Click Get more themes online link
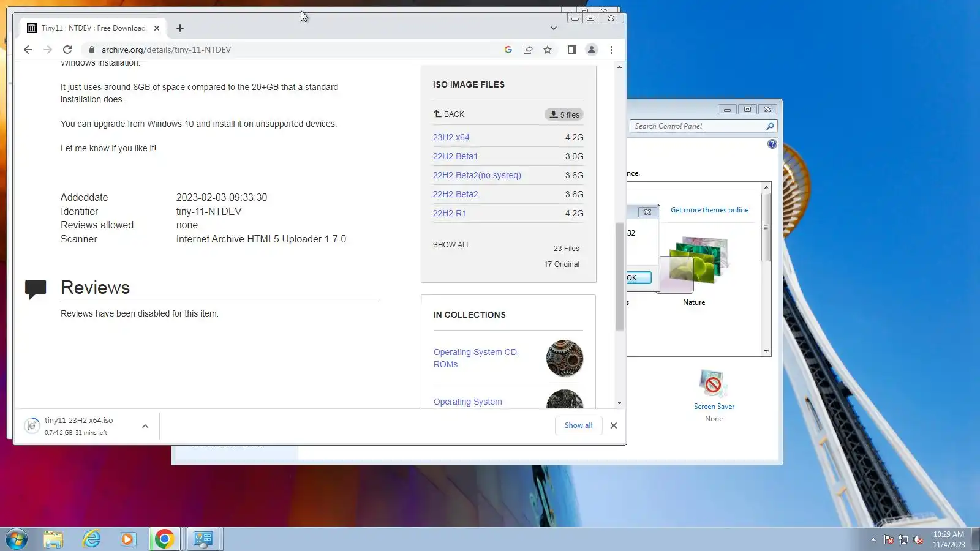Image resolution: width=980 pixels, height=551 pixels. click(x=709, y=210)
